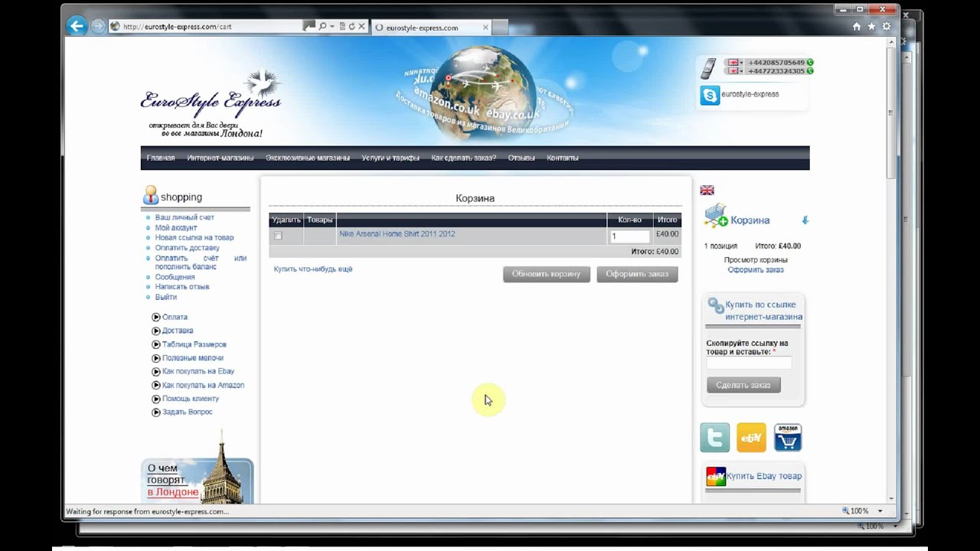Click the shopping cart icon beside Корзина

716,216
